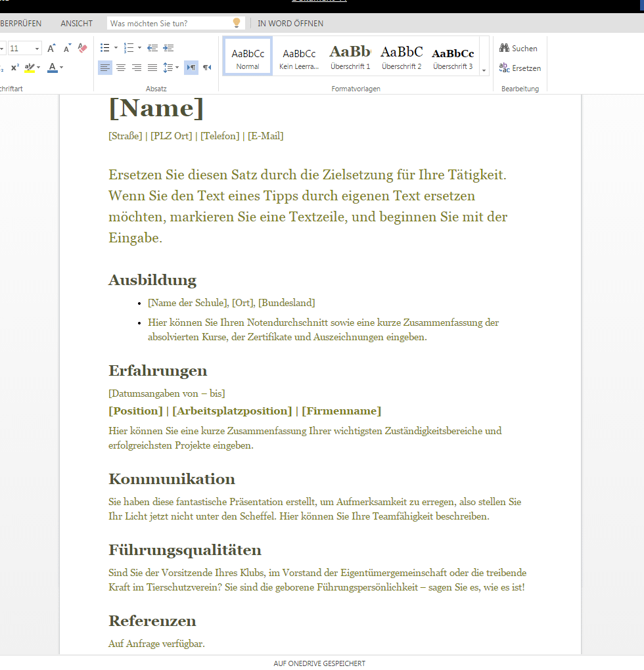644x670 pixels.
Task: Click the Führungsqualitäten heading
Action: coord(185,550)
